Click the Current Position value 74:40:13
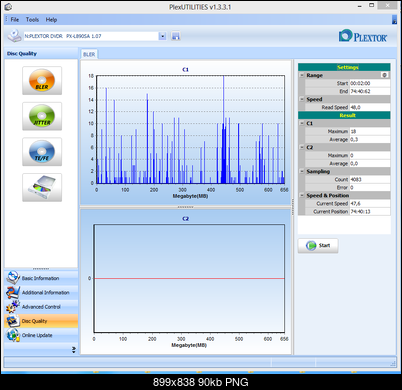The image size is (402, 390). click(x=369, y=211)
